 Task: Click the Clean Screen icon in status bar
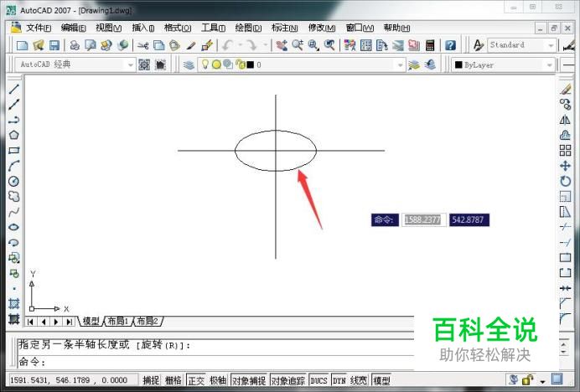point(557,379)
